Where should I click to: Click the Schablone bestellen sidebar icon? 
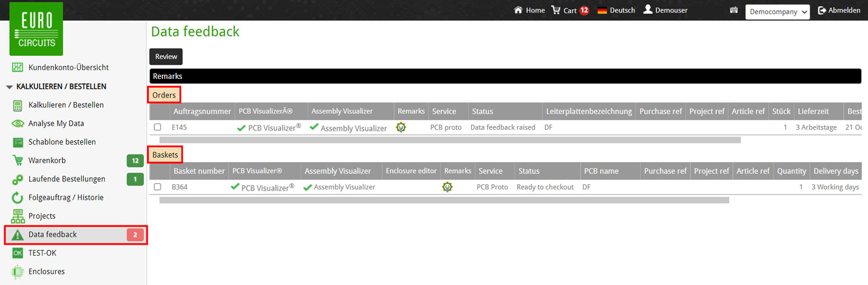[x=17, y=142]
